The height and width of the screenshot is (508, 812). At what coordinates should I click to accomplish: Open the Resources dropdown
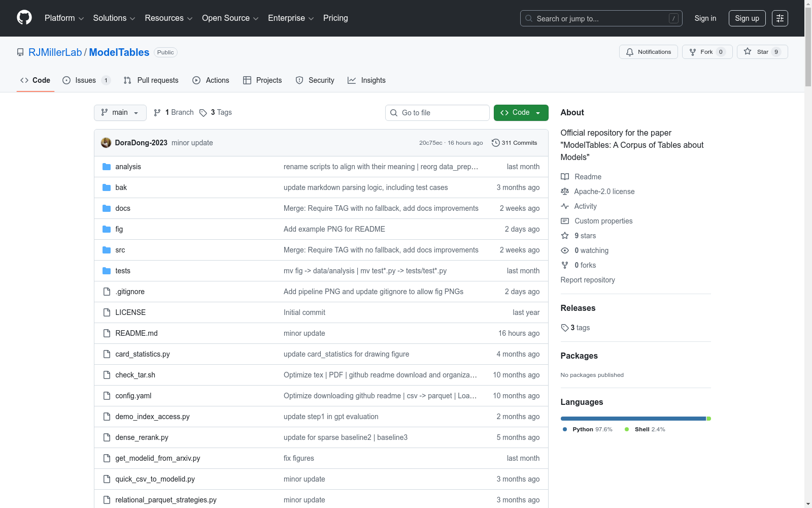[168, 18]
